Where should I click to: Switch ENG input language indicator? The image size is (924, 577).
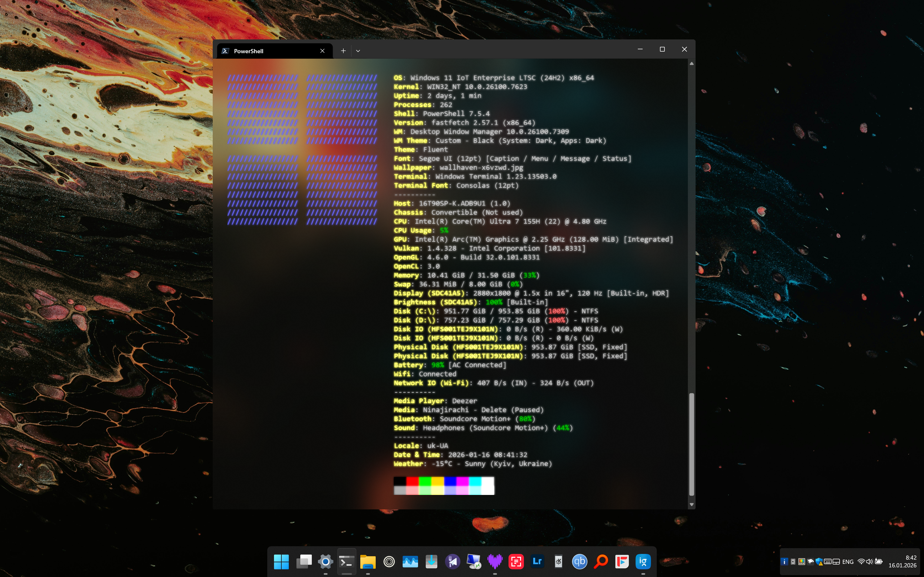(848, 561)
